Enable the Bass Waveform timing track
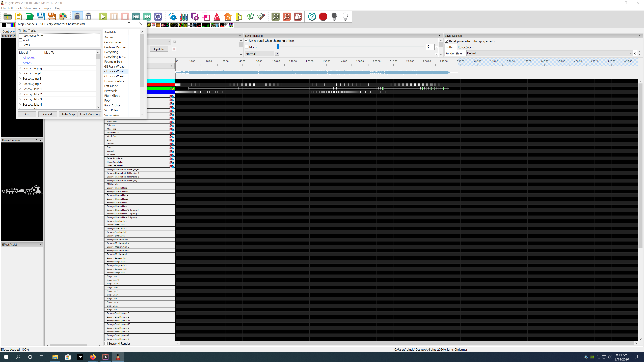Viewport: 644px width, 362px height. [21, 36]
